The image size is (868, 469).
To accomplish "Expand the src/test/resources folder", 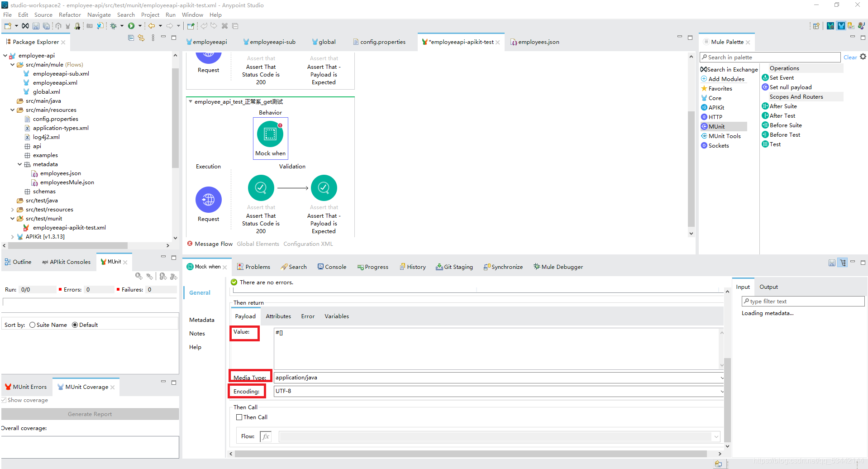I will click(13, 210).
